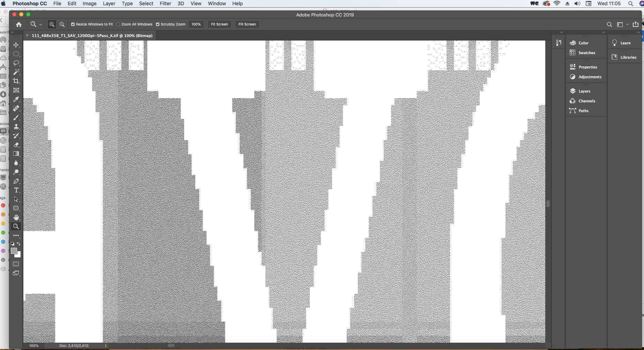Image resolution: width=644 pixels, height=350 pixels.
Task: Open the Layers panel
Action: click(x=584, y=90)
